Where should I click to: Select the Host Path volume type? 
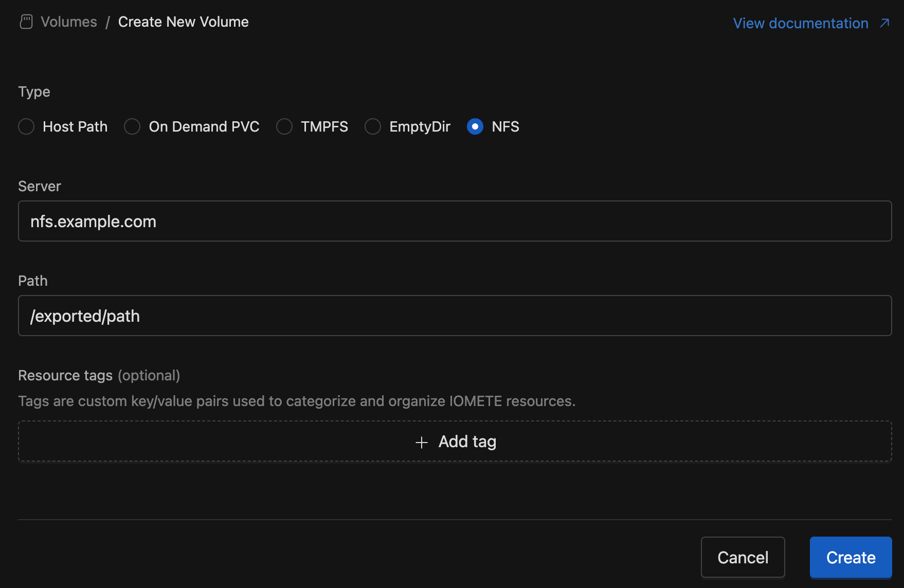(x=26, y=126)
